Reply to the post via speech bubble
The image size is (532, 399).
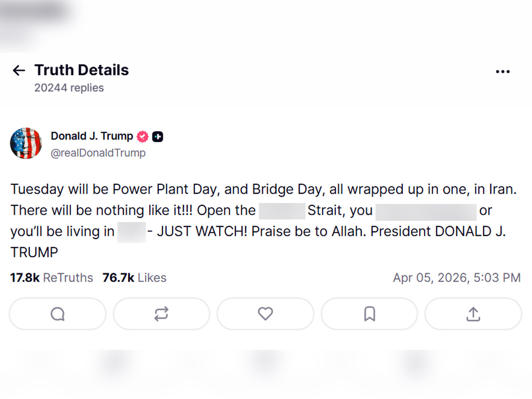pos(58,314)
